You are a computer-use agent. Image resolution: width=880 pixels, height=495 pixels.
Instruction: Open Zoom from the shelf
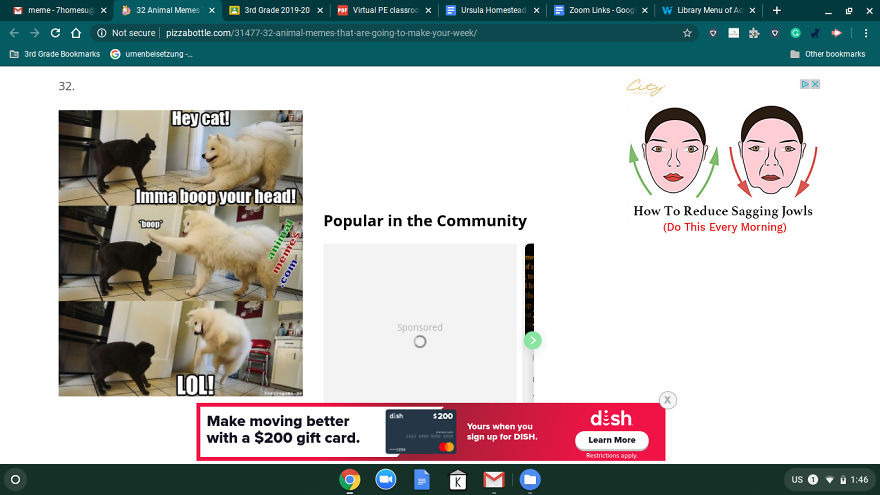386,480
